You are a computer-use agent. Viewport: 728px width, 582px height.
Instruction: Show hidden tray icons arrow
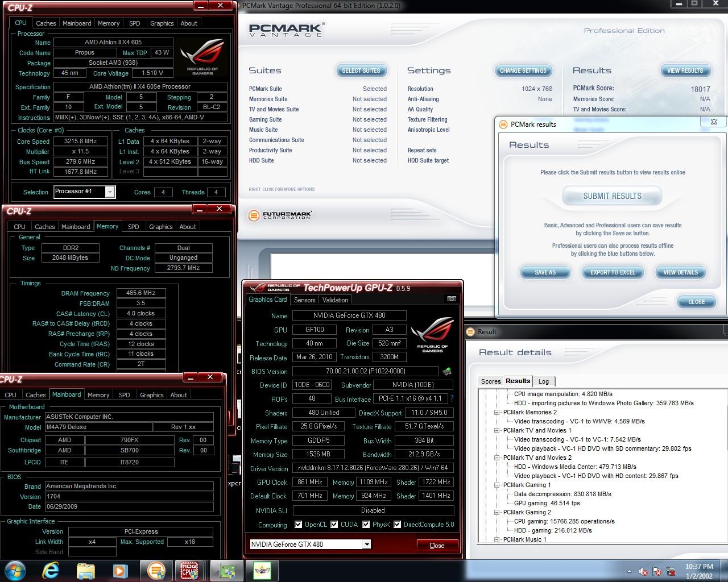click(x=629, y=571)
